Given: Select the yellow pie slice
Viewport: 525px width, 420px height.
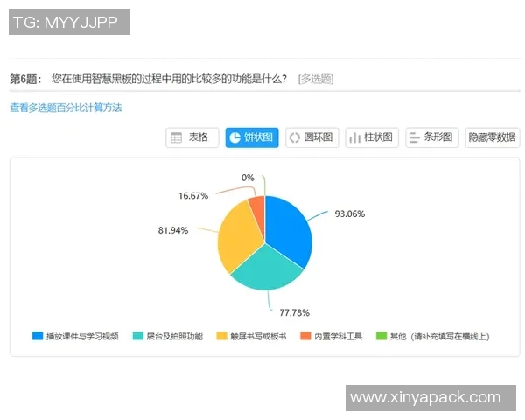Looking at the screenshot, I should 240,238.
